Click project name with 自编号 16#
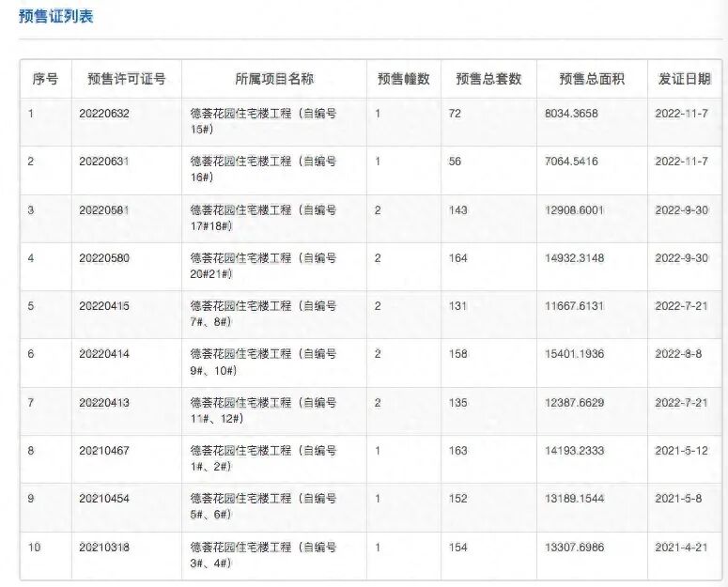Viewport: 728px width, 587px height. point(263,169)
